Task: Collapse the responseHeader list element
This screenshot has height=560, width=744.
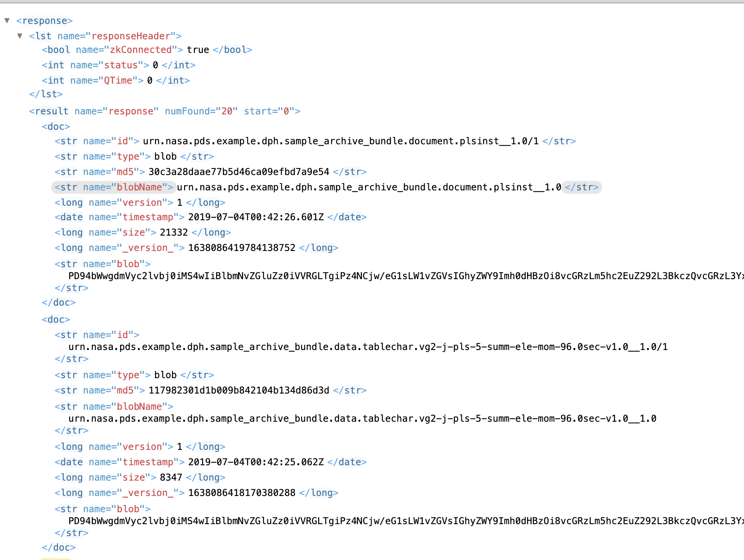Action: click(19, 36)
